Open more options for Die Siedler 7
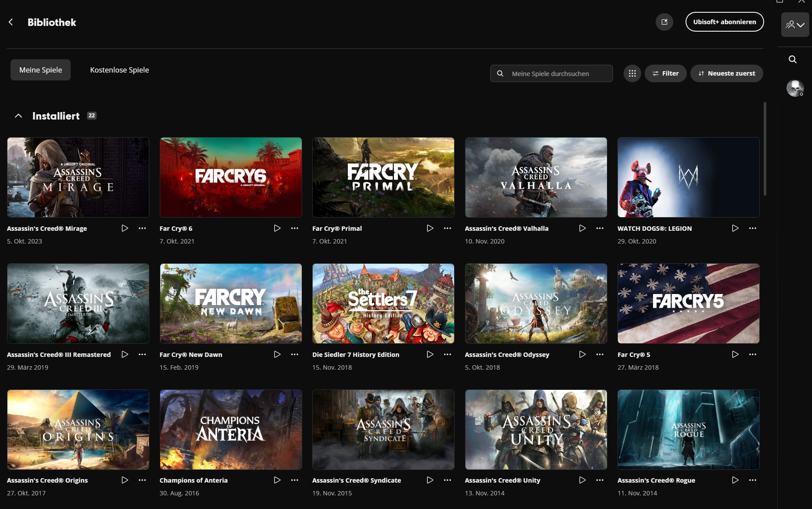 [x=448, y=354]
